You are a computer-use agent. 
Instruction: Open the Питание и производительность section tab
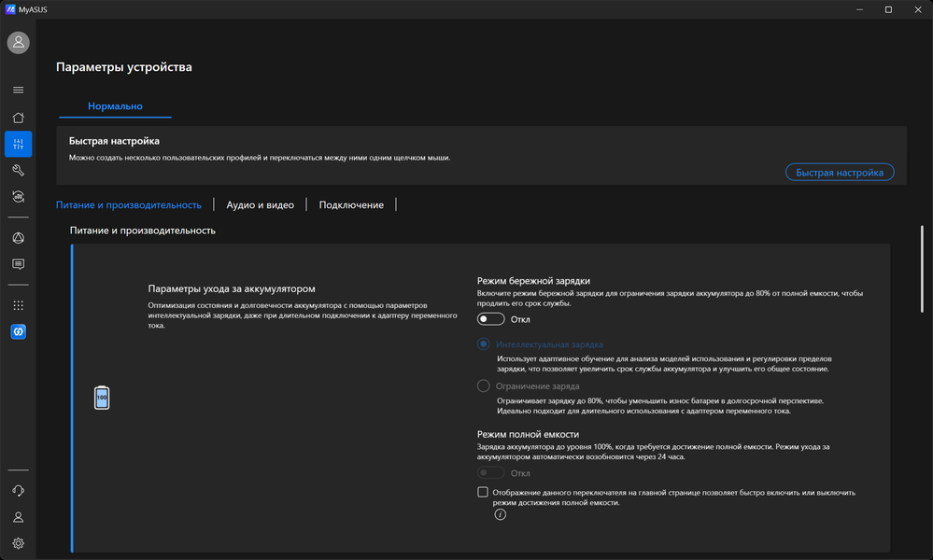[129, 204]
